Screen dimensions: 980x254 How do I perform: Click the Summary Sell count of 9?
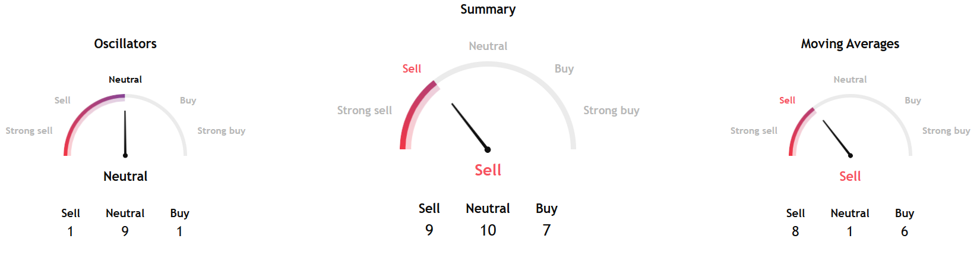click(x=429, y=230)
